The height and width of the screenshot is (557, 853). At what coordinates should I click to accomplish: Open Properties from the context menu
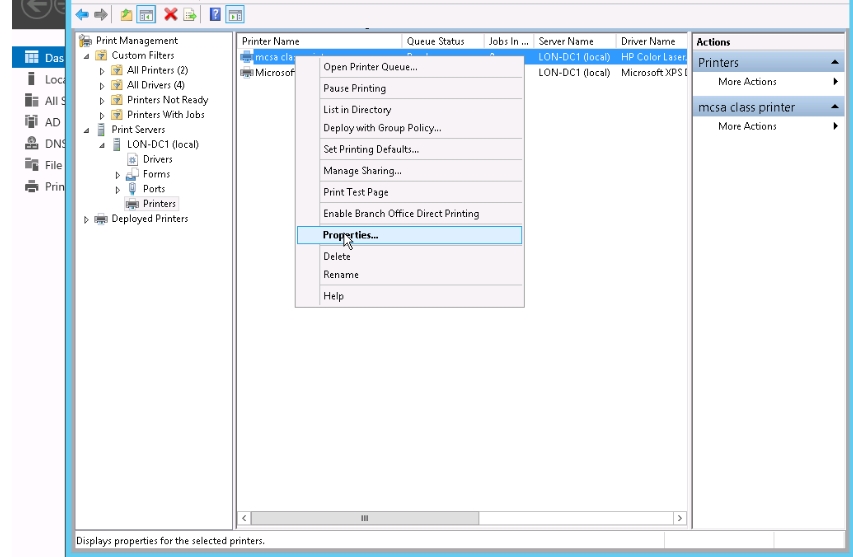click(409, 235)
